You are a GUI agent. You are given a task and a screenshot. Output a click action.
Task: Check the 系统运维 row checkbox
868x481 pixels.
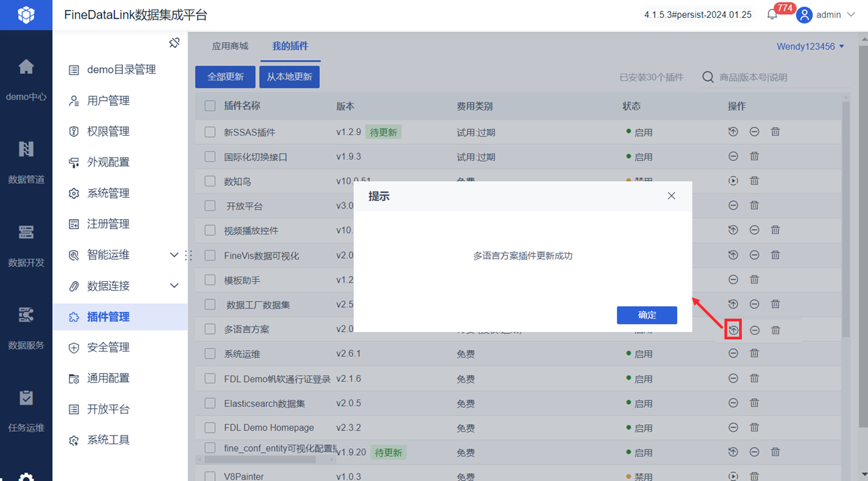210,353
